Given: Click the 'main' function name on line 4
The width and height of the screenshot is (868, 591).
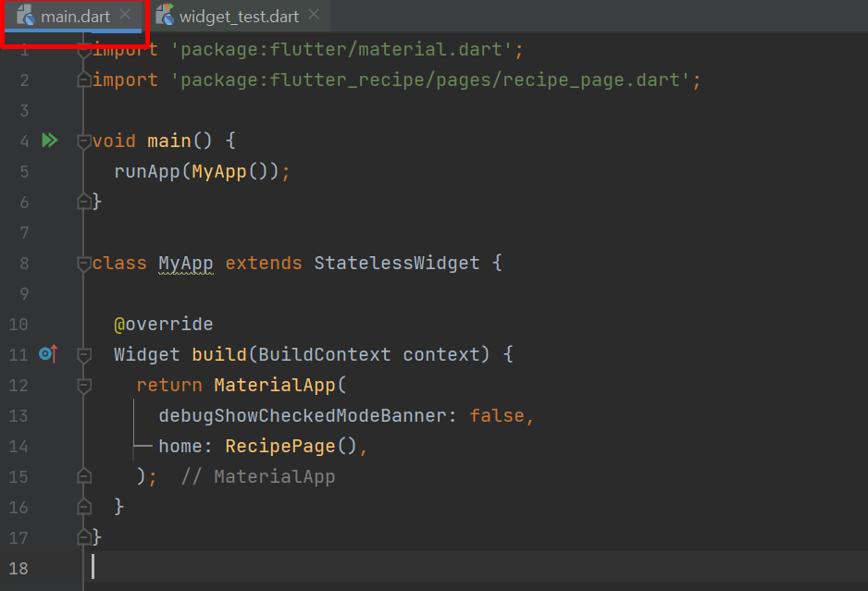Looking at the screenshot, I should click(168, 141).
